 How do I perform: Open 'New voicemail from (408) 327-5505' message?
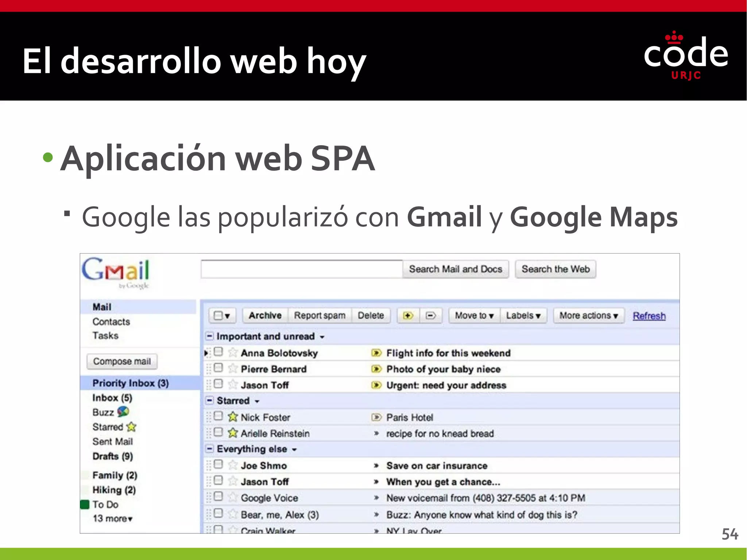point(486,498)
